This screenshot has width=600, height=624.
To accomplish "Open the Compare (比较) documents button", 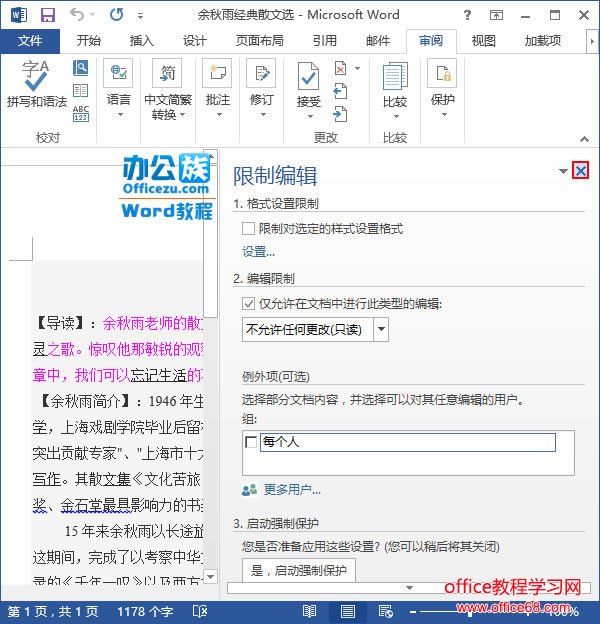I will [395, 90].
